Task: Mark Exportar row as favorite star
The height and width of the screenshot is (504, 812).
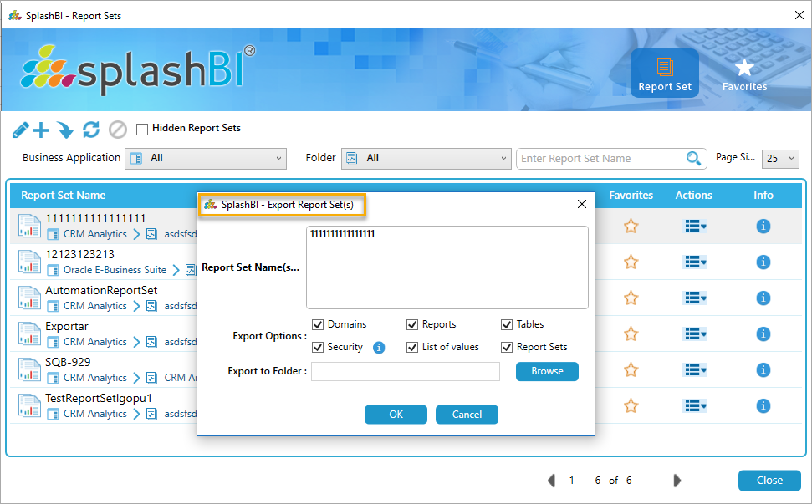Action: coord(631,333)
